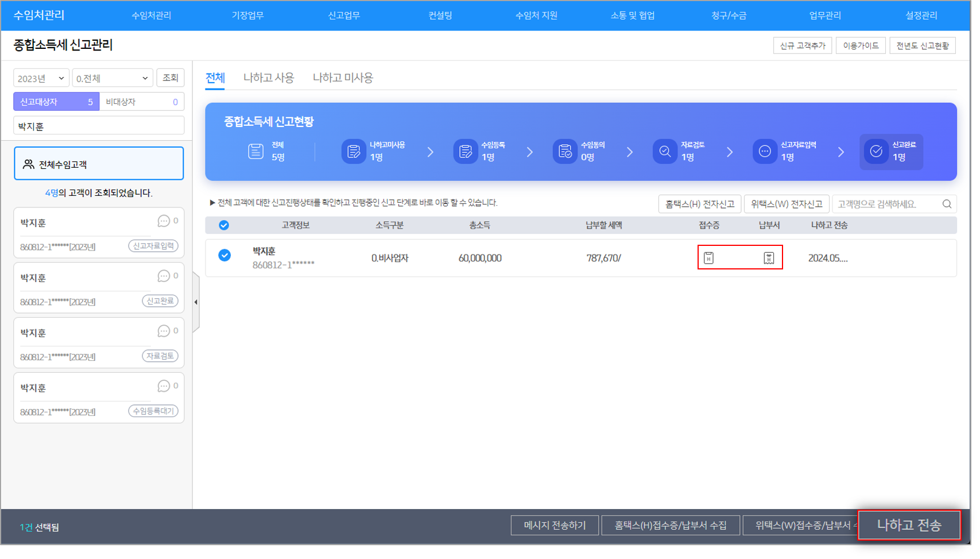The width and height of the screenshot is (980, 559).
Task: Click the 수임등록 status step icon
Action: tap(465, 151)
